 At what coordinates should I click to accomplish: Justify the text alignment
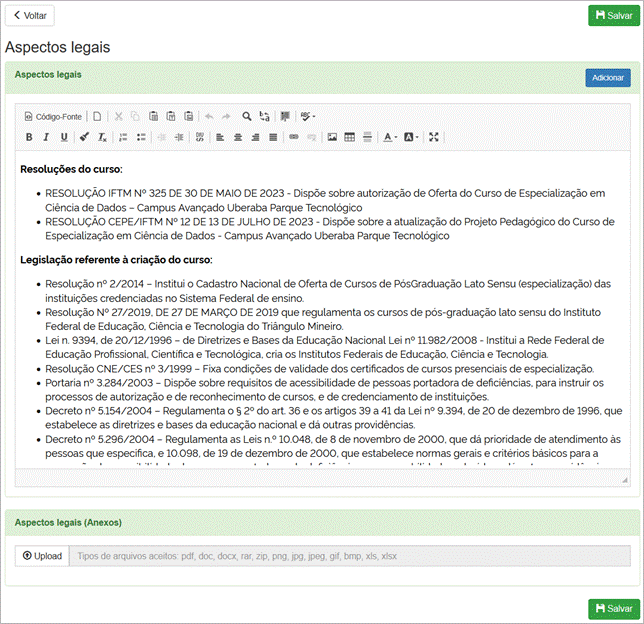pos(272,137)
